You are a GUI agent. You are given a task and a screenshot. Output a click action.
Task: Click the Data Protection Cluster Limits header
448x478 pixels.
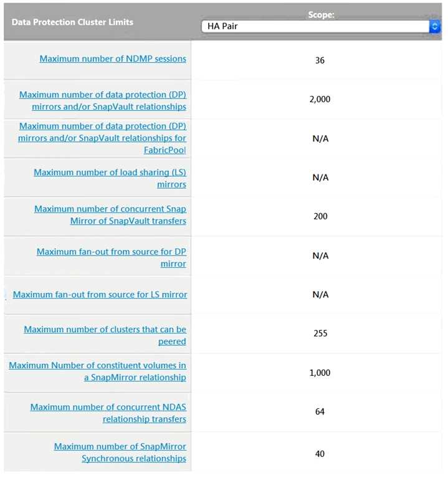[x=72, y=22]
